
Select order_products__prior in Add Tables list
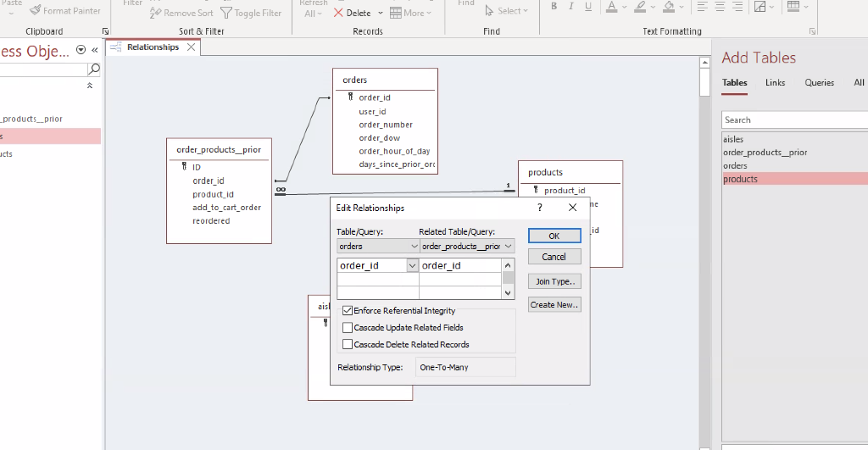[795, 153]
